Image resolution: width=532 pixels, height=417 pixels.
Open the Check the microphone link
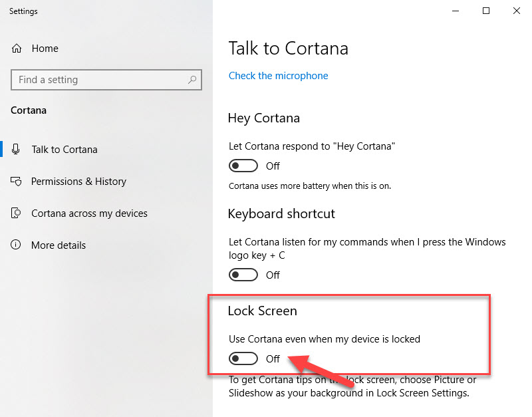click(x=278, y=76)
